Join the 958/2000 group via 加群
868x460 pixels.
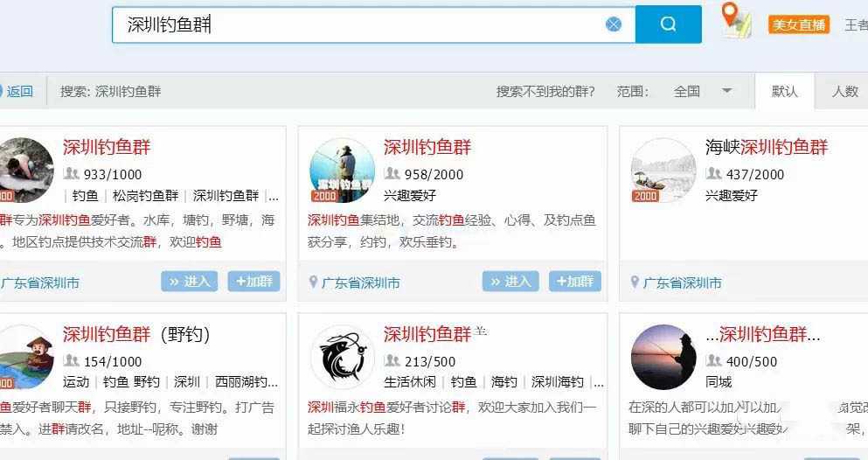(575, 281)
